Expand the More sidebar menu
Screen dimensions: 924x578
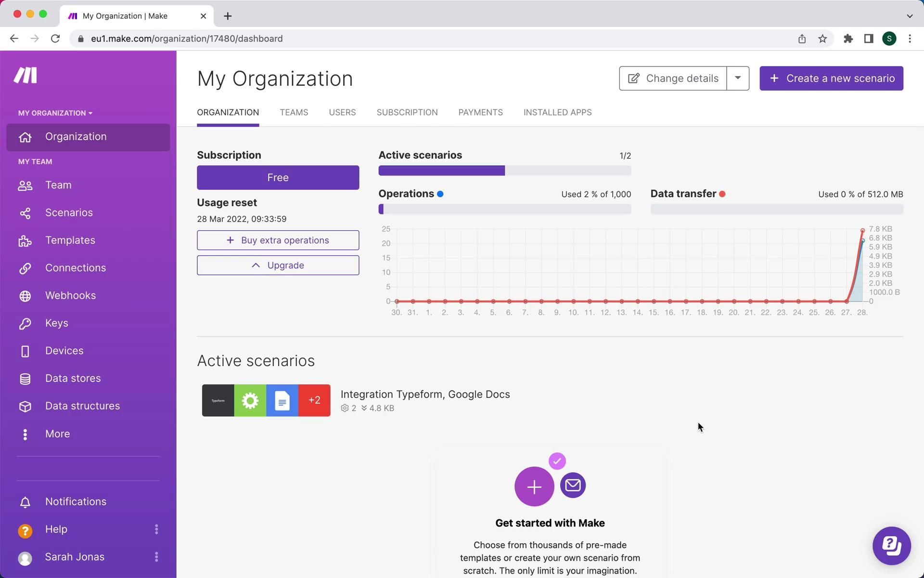(x=57, y=434)
